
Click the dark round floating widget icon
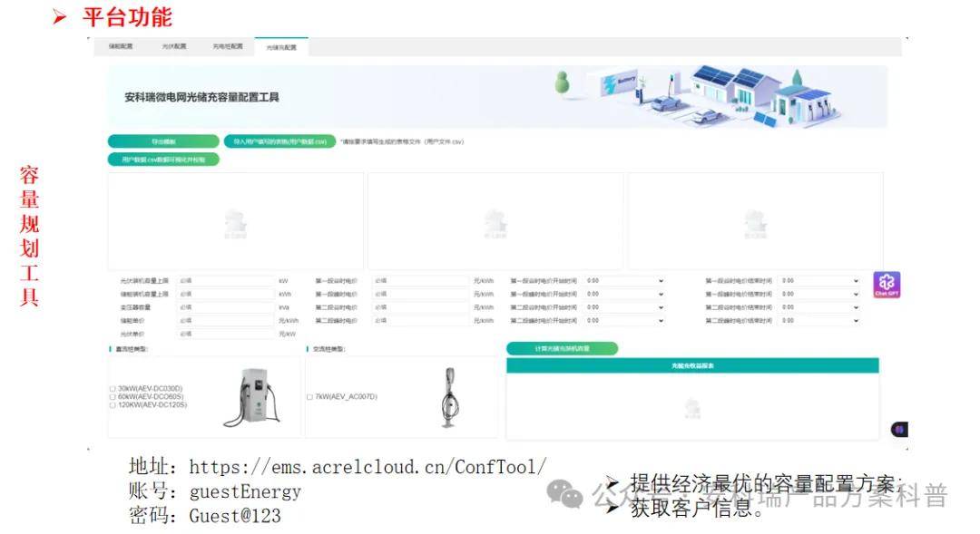click(x=898, y=429)
